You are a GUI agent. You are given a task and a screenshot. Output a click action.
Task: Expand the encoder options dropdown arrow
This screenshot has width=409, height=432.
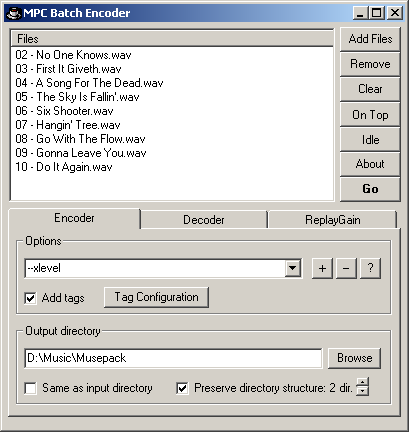(x=293, y=268)
